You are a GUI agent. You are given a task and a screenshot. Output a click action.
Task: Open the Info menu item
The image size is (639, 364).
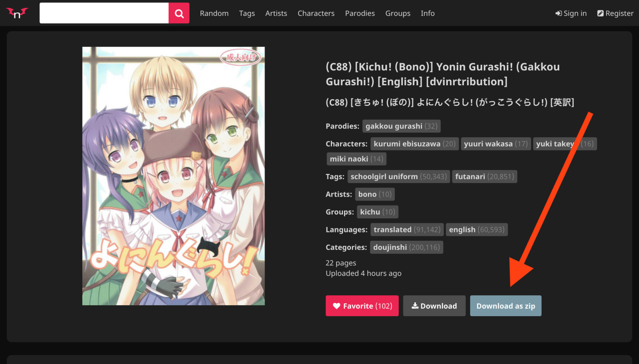(428, 13)
